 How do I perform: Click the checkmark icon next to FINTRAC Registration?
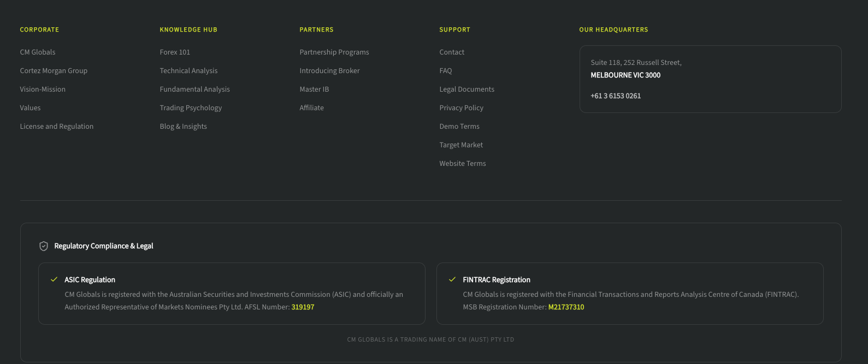tap(452, 279)
